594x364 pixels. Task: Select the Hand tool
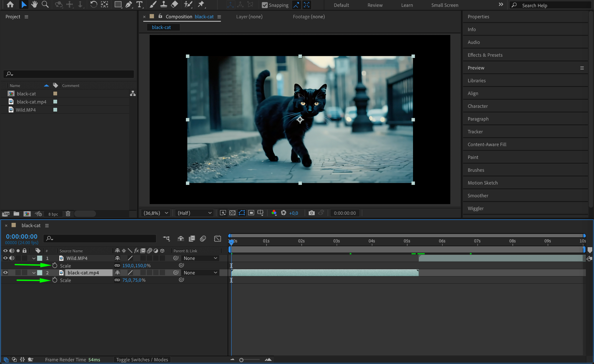pyautogui.click(x=34, y=4)
